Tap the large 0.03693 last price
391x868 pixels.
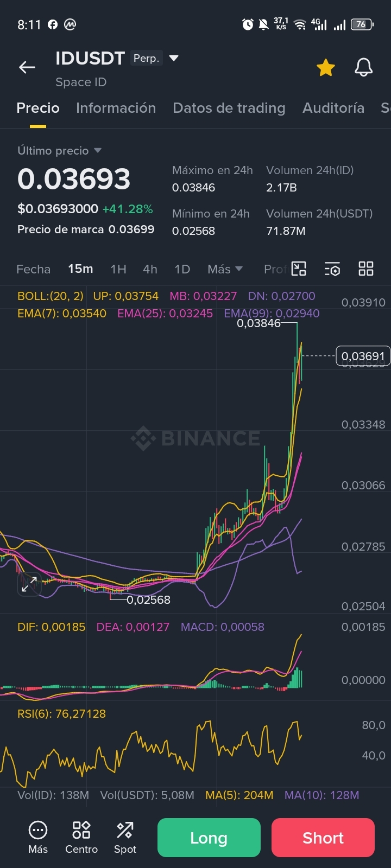[74, 178]
